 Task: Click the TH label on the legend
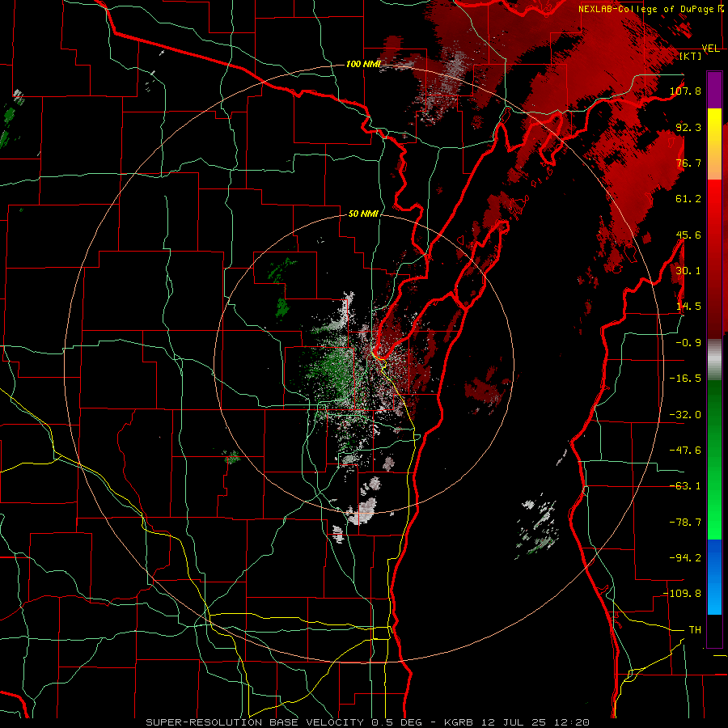tap(695, 630)
